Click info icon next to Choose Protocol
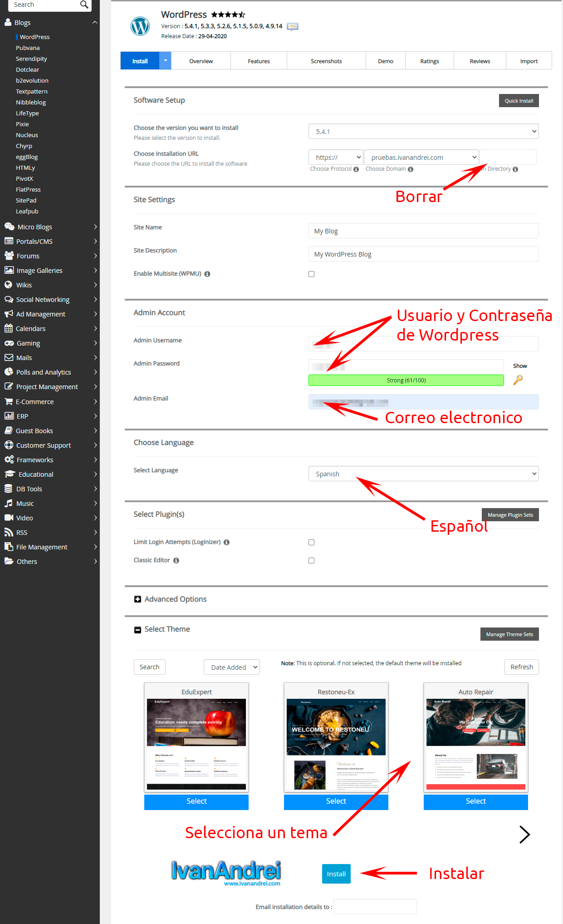The width and height of the screenshot is (563, 924). click(x=356, y=169)
